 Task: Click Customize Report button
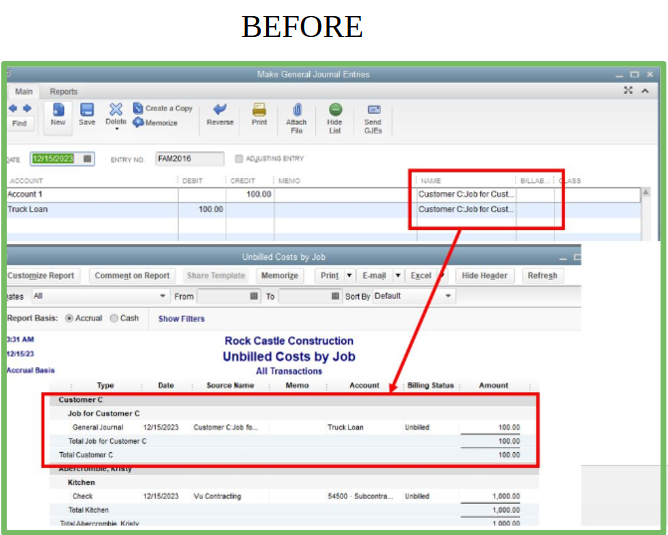point(41,276)
